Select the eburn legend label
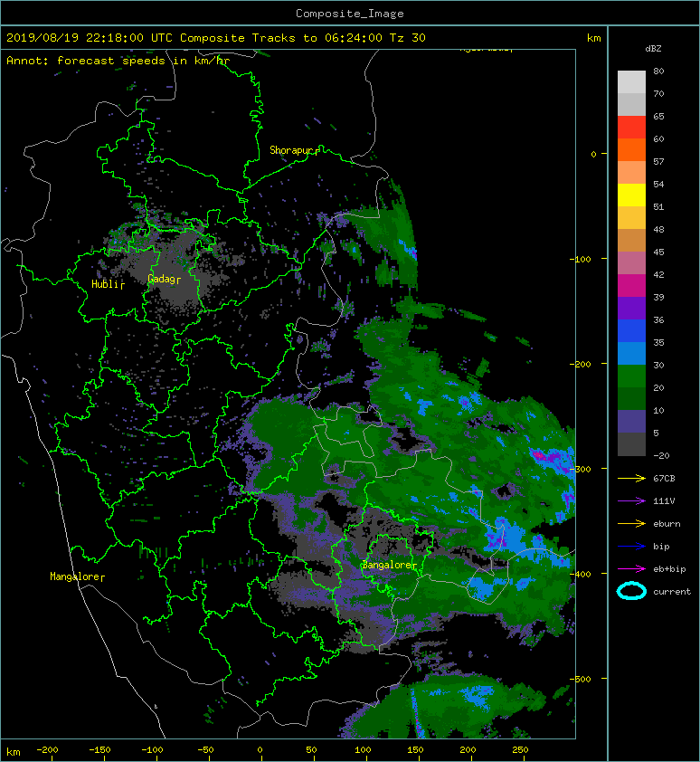The height and width of the screenshot is (762, 700). click(667, 524)
